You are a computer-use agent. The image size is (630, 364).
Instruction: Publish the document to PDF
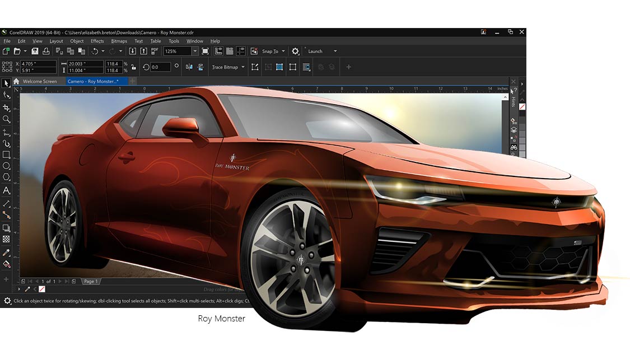pyautogui.click(x=155, y=52)
